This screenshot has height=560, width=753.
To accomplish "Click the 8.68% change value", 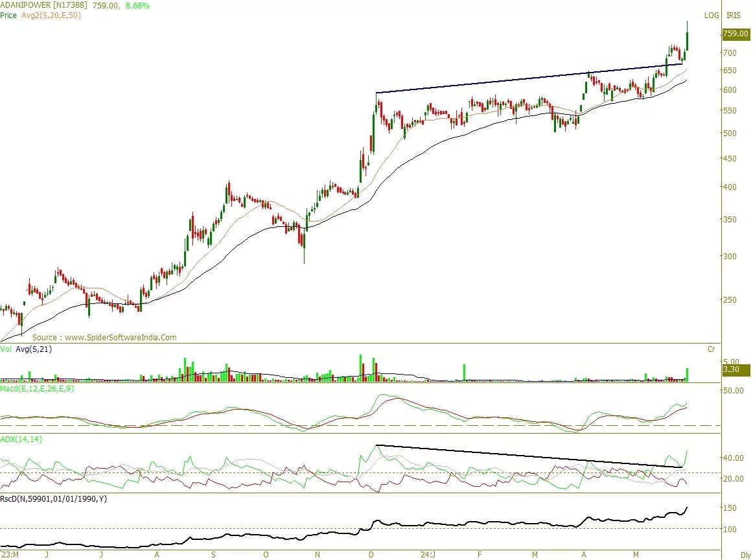I will click(x=137, y=5).
